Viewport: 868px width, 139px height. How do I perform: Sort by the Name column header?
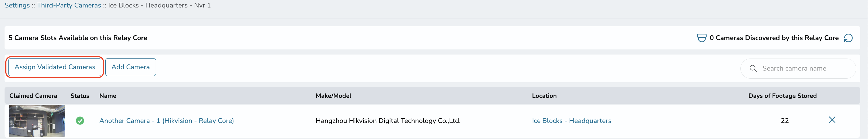[108, 96]
